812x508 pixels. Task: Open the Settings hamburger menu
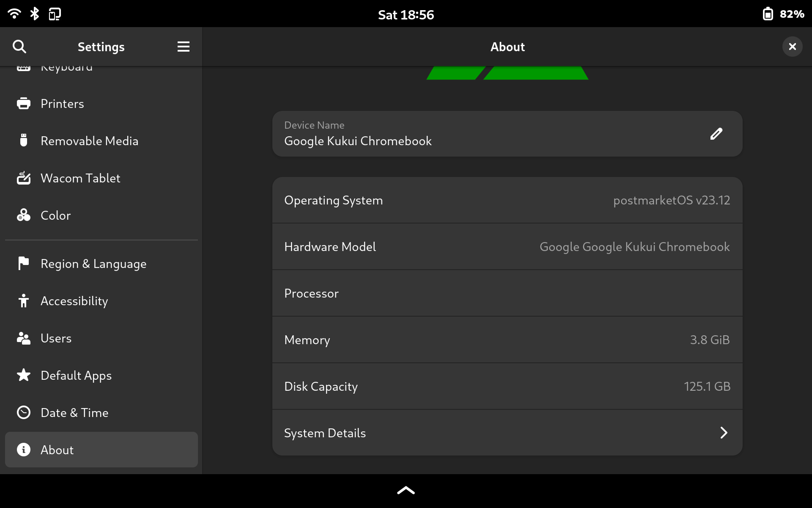183,47
